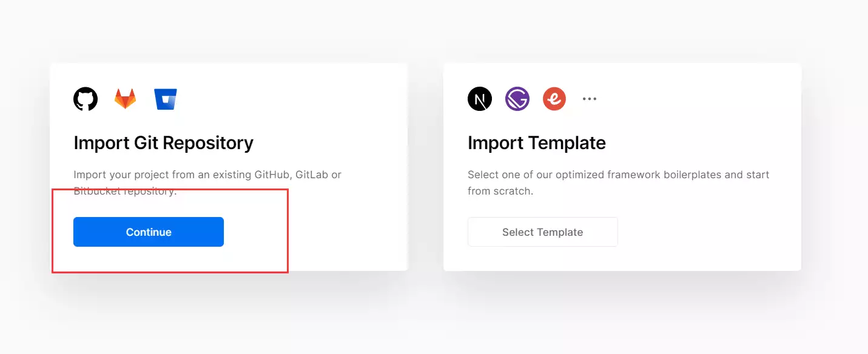Viewport: 868px width, 354px height.
Task: Click the orange GitLab fox logo
Action: [x=125, y=99]
